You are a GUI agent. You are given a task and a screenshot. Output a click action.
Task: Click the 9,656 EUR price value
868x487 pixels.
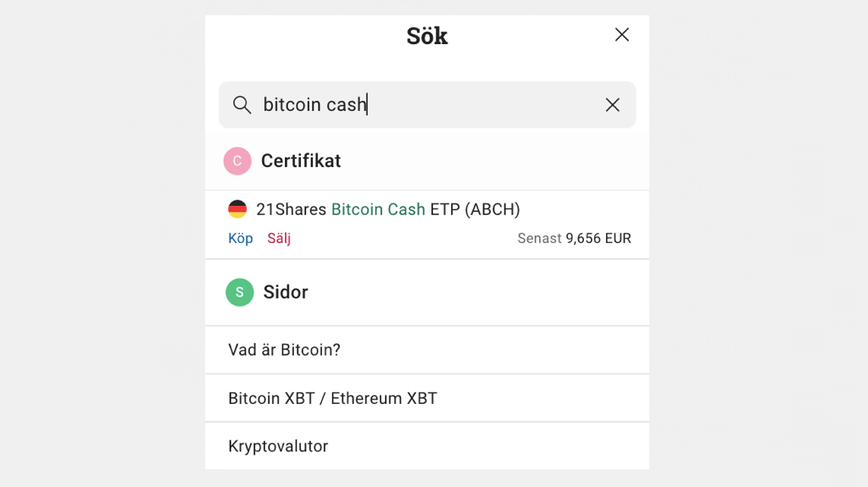point(598,239)
